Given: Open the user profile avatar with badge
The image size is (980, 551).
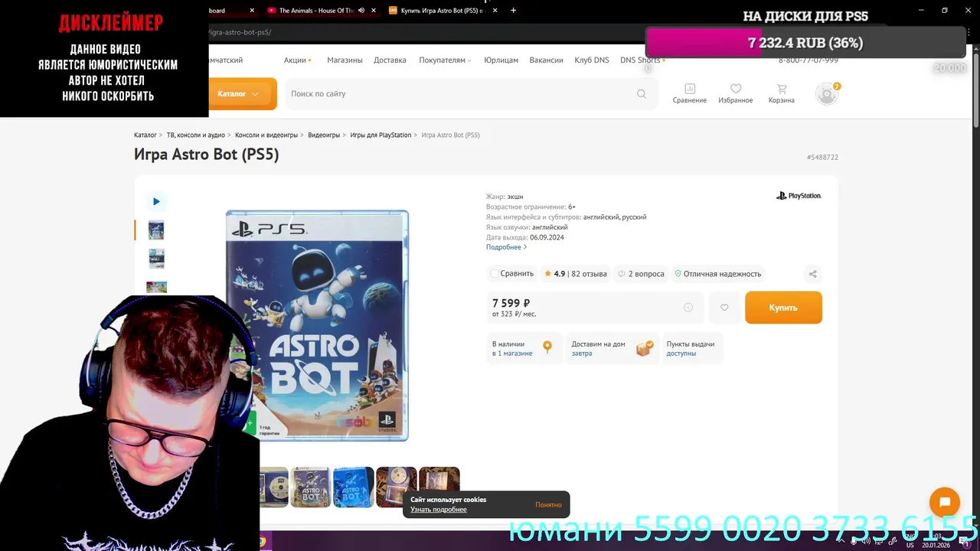Looking at the screenshot, I should [x=827, y=93].
